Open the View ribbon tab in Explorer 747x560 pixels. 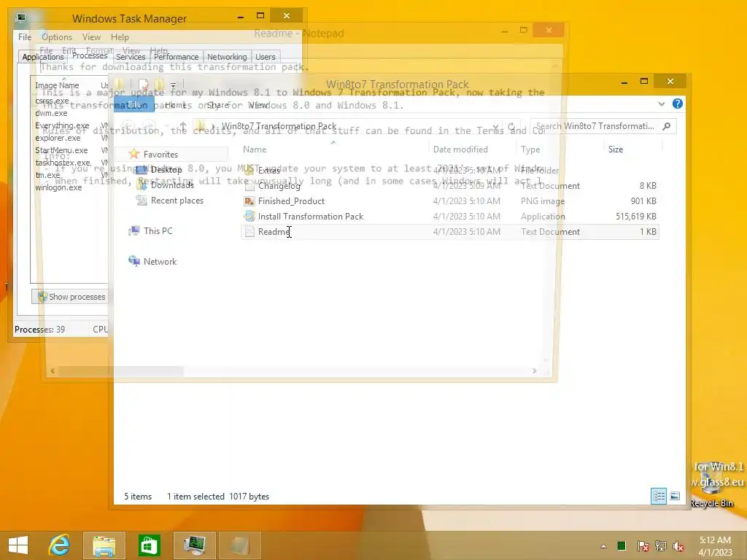click(258, 105)
